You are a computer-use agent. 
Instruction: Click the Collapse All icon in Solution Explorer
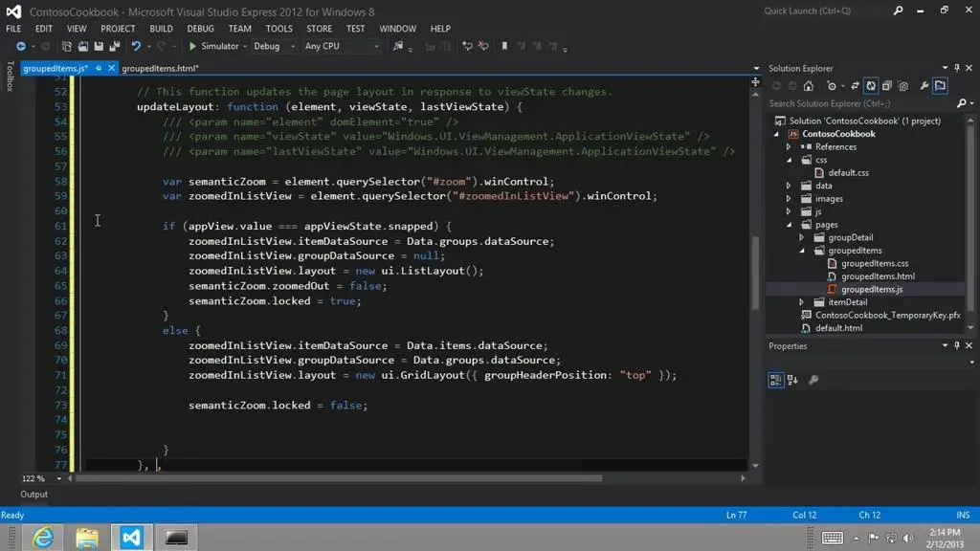coord(887,86)
